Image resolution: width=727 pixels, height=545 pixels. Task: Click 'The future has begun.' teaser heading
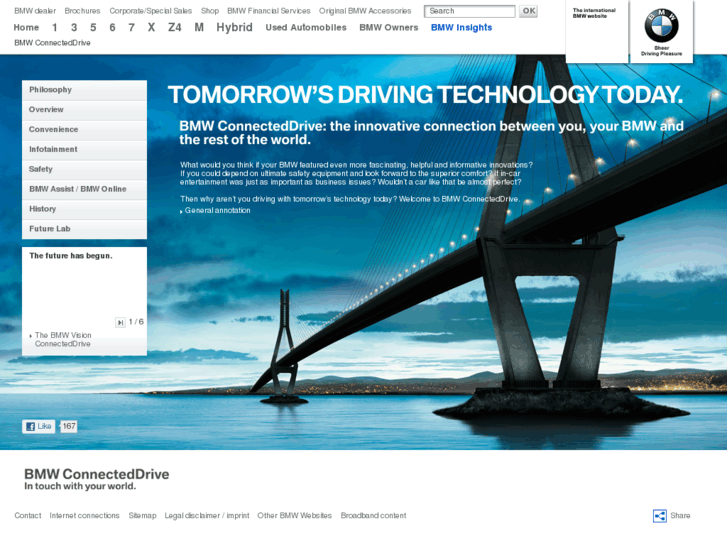pyautogui.click(x=70, y=256)
